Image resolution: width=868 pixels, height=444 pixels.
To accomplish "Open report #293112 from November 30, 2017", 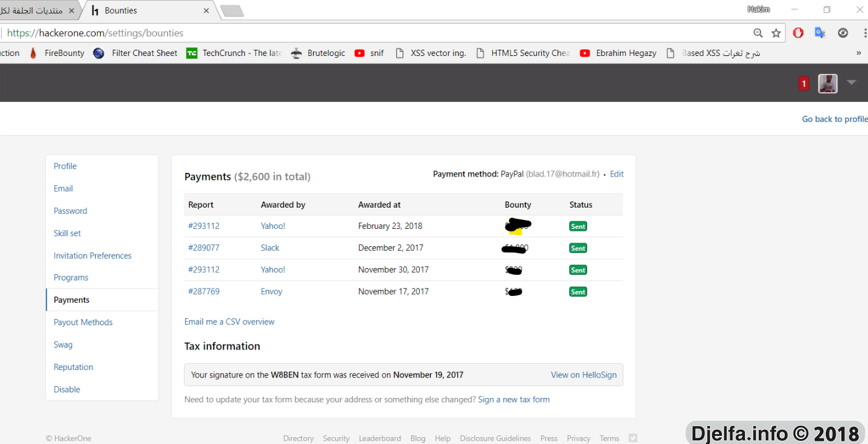I will click(204, 269).
